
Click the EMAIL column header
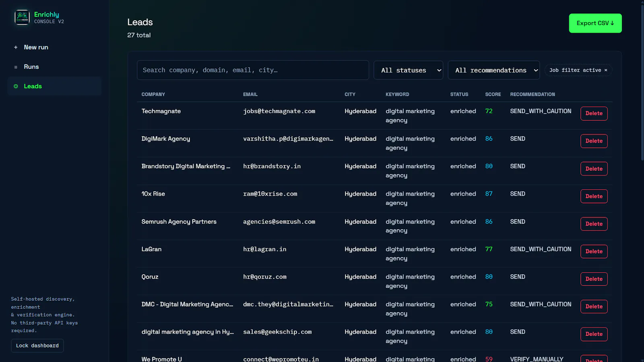click(250, 94)
